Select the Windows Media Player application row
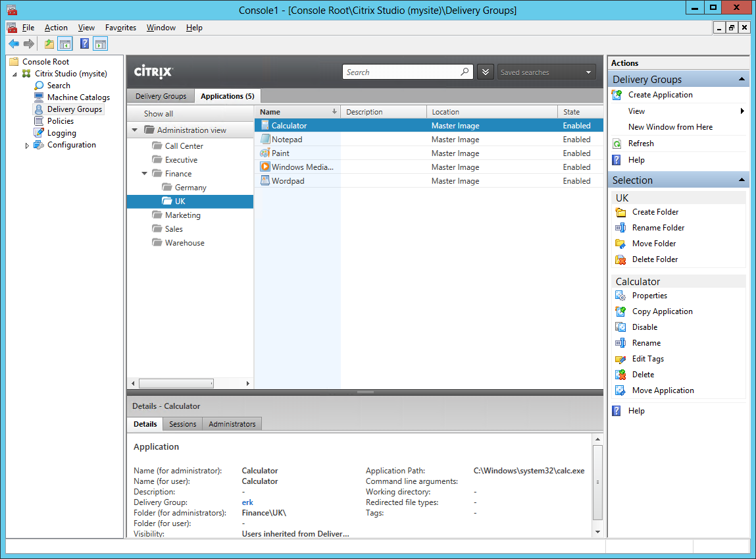The height and width of the screenshot is (559, 756). [x=303, y=167]
